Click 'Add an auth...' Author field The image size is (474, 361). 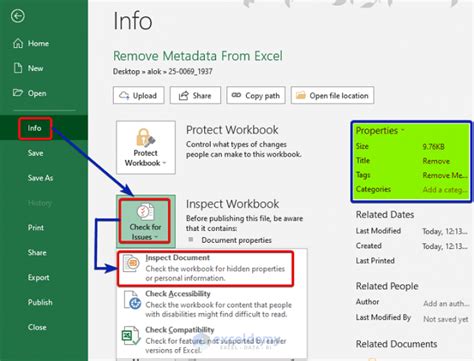pyautogui.click(x=446, y=304)
